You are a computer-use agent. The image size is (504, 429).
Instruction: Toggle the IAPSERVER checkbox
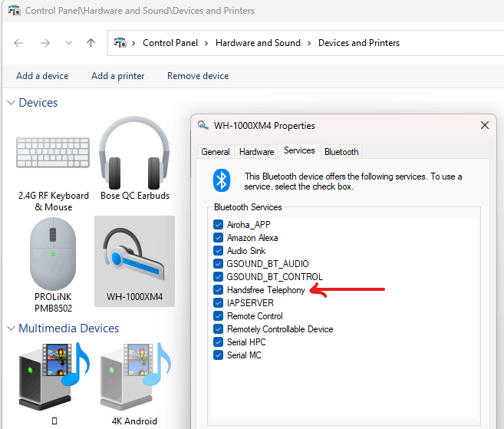(218, 303)
